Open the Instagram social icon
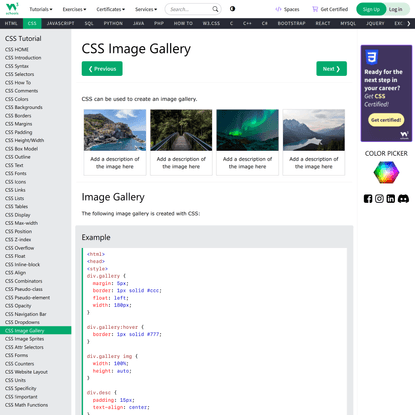 (379, 199)
